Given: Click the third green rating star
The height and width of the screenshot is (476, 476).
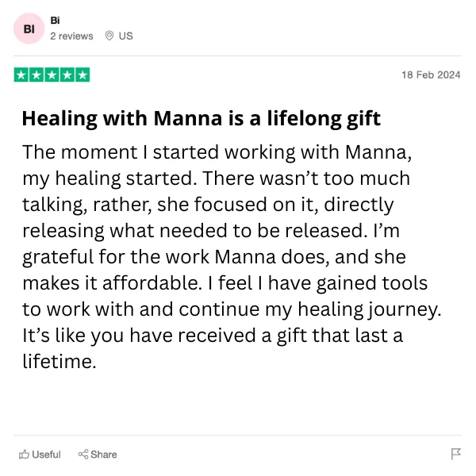Looking at the screenshot, I should click(52, 75).
